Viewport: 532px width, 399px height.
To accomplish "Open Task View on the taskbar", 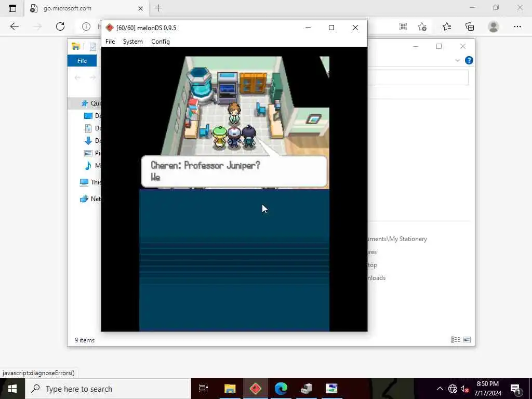I will [204, 389].
